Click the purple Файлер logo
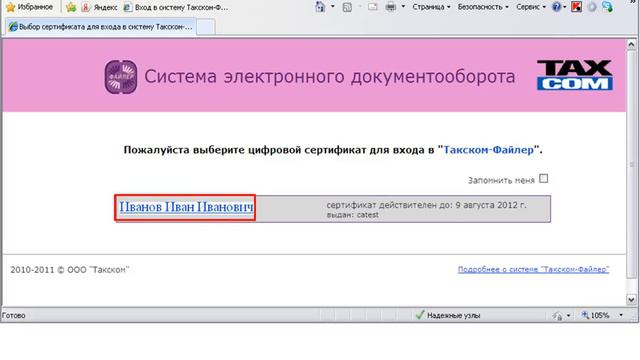 coord(120,77)
